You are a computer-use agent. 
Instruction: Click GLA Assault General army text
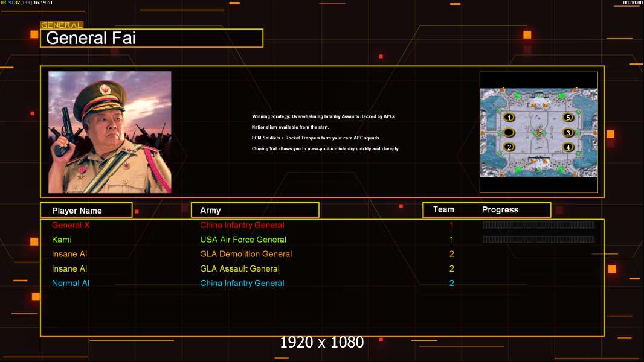[x=240, y=269]
